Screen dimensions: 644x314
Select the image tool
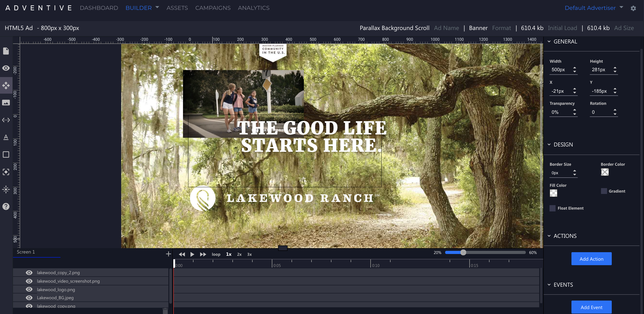(6, 103)
